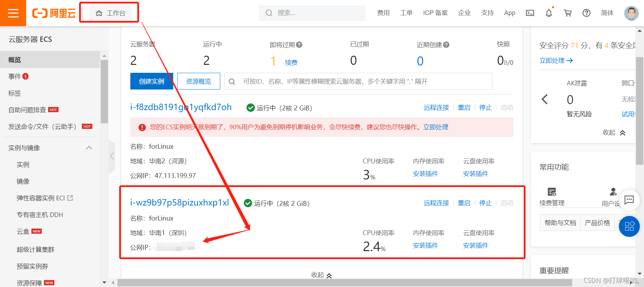Click 立即处理 in the expiry warning

pos(436,127)
